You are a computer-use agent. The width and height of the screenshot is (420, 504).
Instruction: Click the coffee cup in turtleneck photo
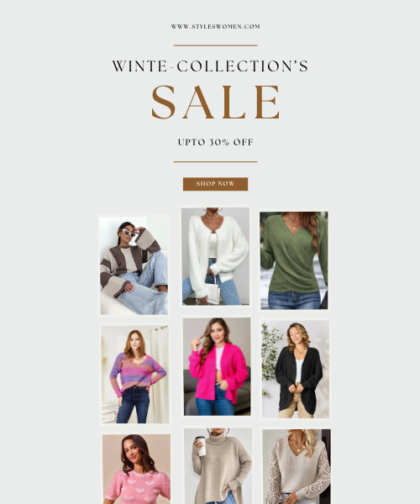[x=201, y=446]
